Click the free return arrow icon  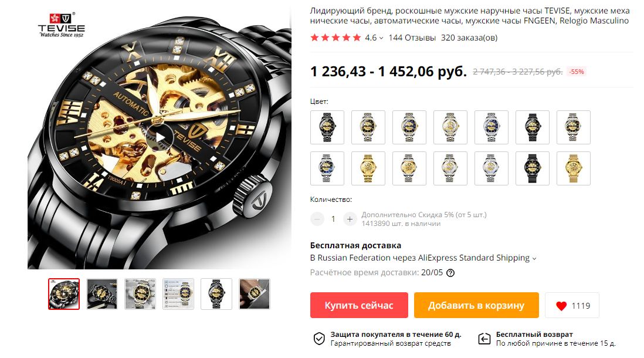(484, 339)
